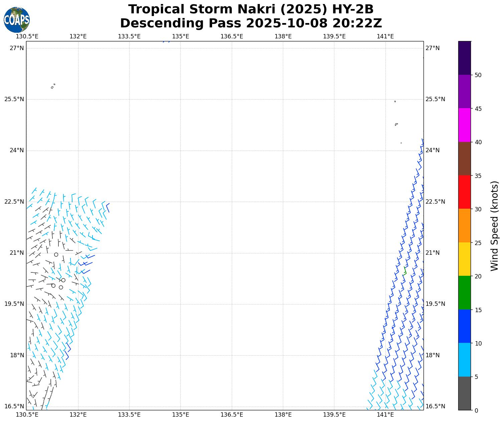Click the island outline near 24.75°N, 141.3°E
Viewport: 504px width, 422px height.
pos(396,125)
